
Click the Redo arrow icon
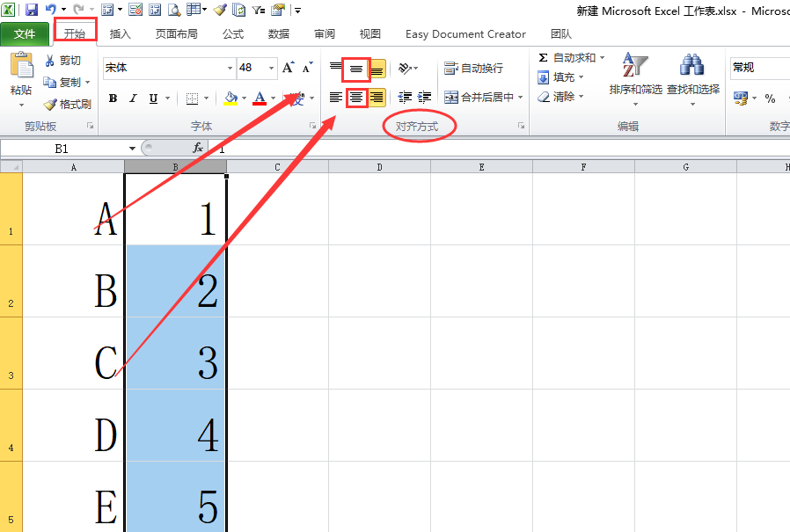pyautogui.click(x=78, y=9)
